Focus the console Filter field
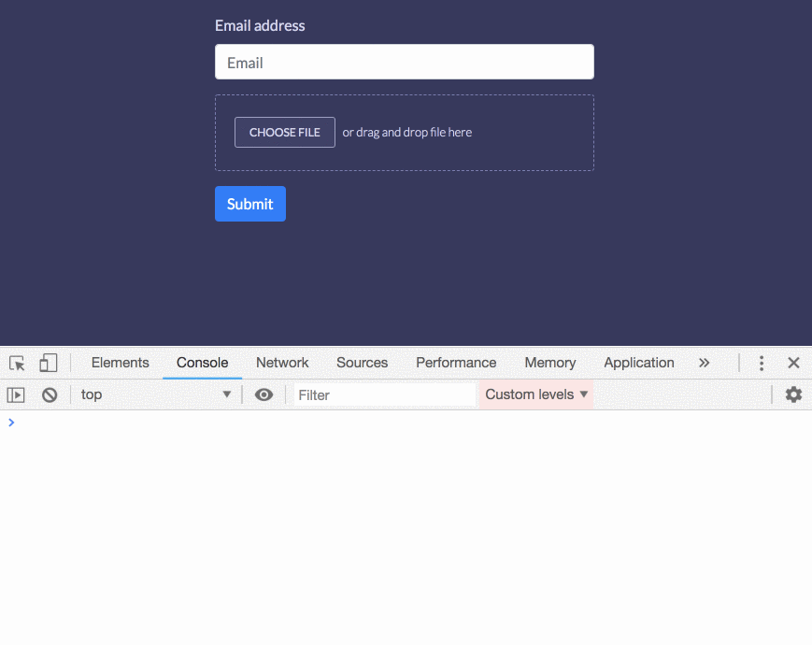The width and height of the screenshot is (812, 645). click(x=384, y=395)
